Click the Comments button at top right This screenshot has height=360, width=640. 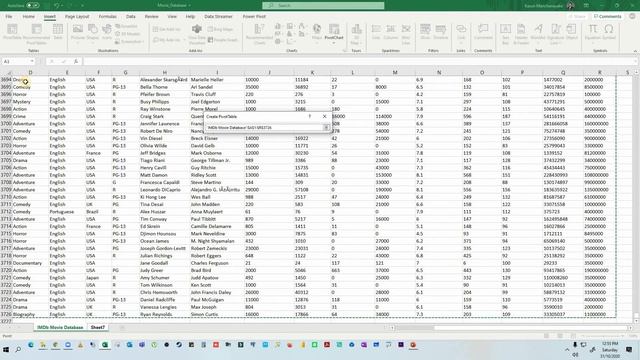click(607, 16)
